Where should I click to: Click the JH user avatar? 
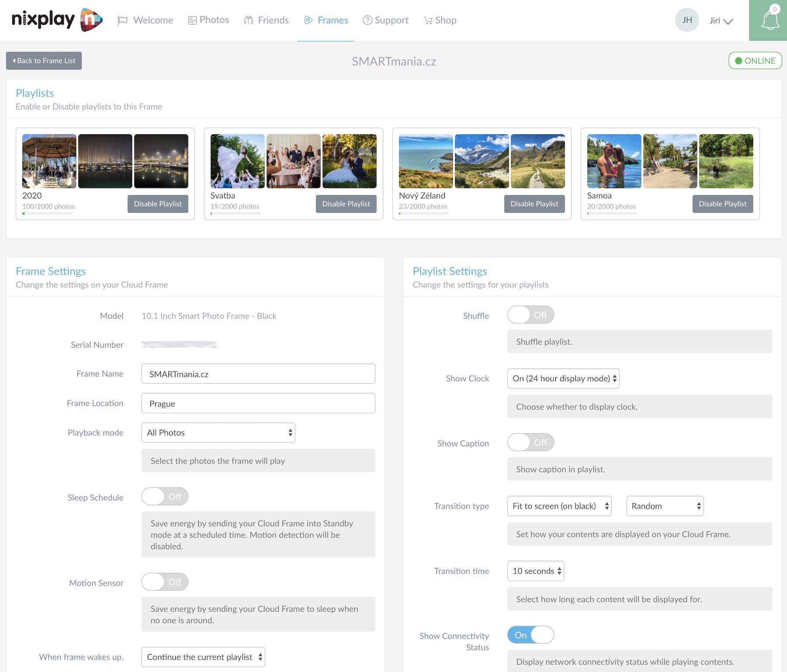[687, 20]
